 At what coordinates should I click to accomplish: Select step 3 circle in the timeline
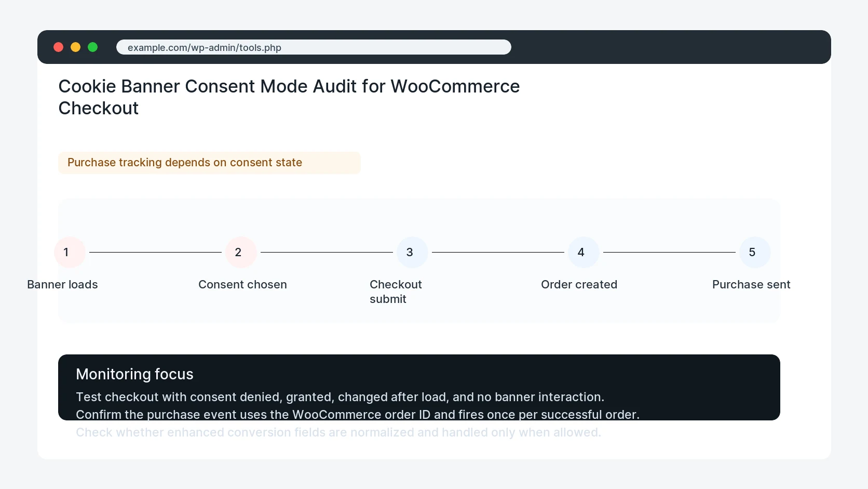tap(412, 253)
